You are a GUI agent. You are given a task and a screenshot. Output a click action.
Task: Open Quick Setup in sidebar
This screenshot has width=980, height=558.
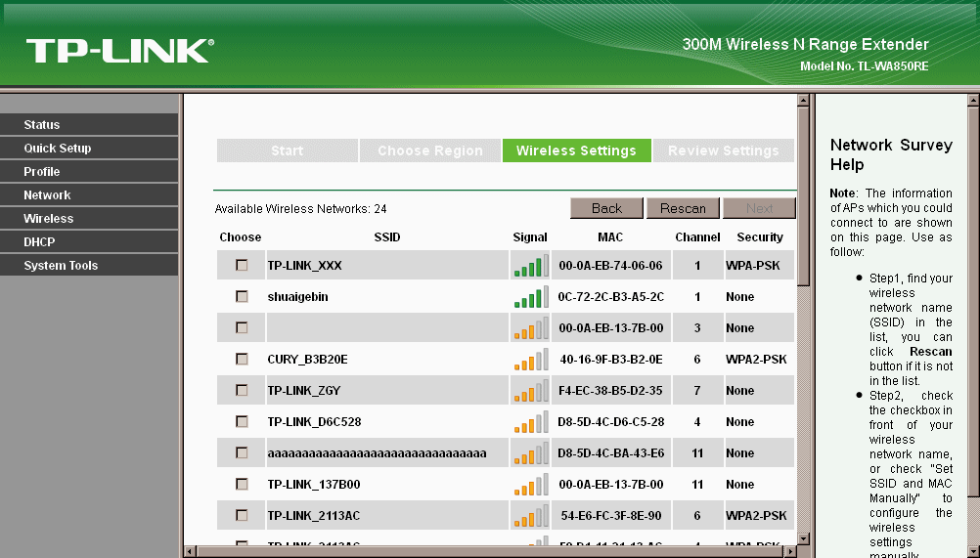click(x=89, y=148)
